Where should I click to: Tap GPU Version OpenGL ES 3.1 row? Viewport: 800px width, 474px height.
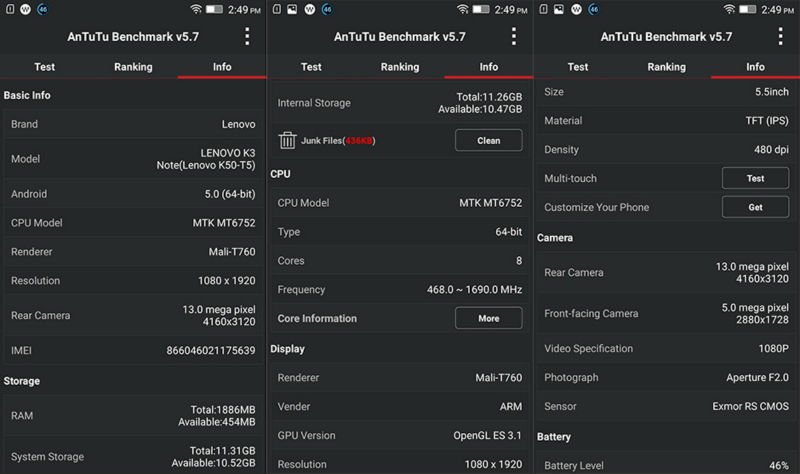(400, 435)
